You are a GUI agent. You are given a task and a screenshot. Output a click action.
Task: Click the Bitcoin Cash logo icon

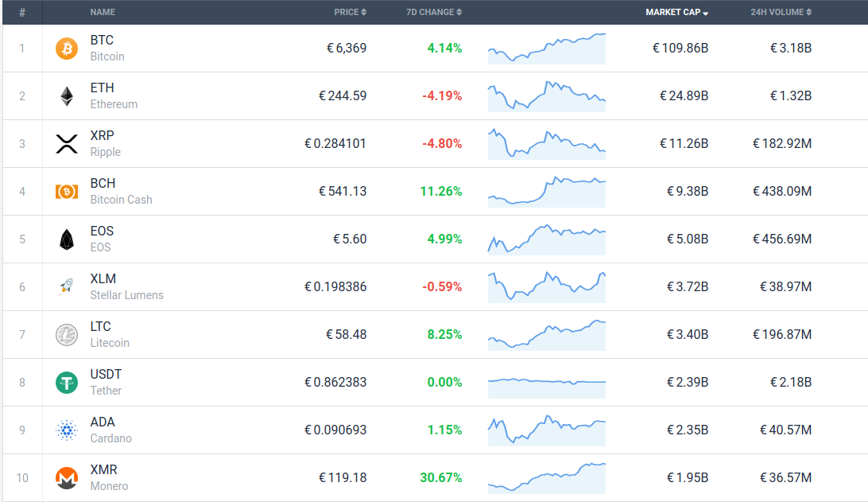(x=67, y=192)
